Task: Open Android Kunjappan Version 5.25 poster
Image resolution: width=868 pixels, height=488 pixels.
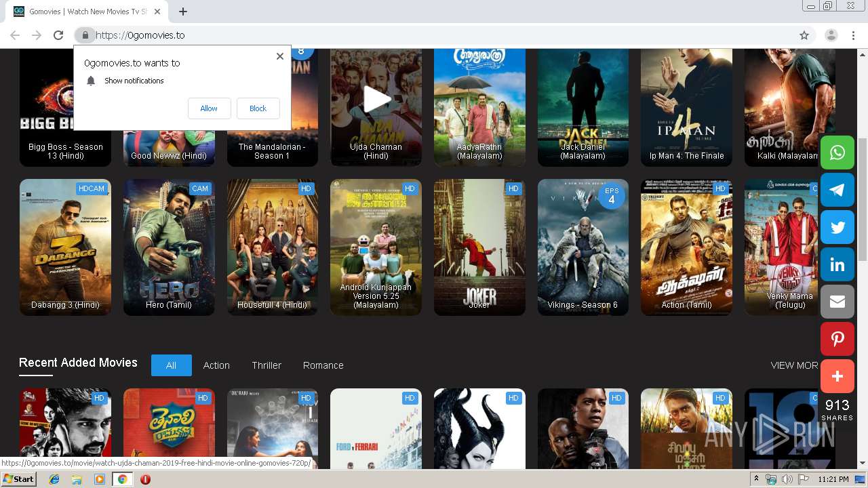Action: 376,247
